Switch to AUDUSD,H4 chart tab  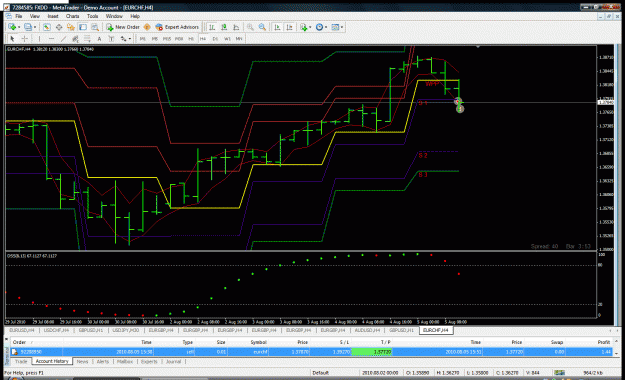tap(367, 331)
